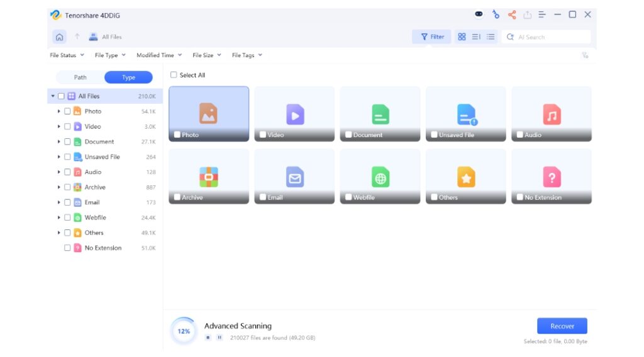The height and width of the screenshot is (357, 644).
Task: Switch to grid thumbnail view icon
Action: click(x=462, y=37)
